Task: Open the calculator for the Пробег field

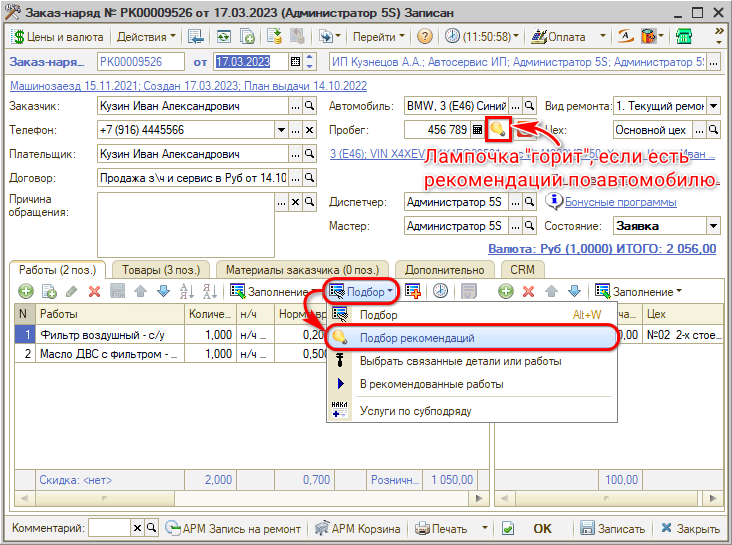Action: pos(477,130)
